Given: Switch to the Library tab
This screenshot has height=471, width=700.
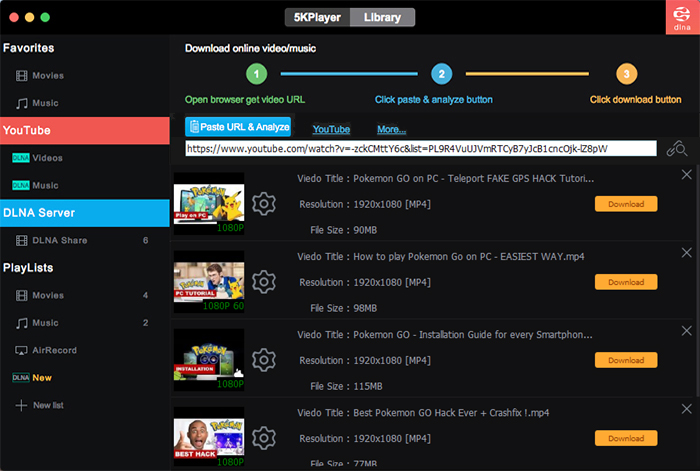Looking at the screenshot, I should (x=383, y=17).
